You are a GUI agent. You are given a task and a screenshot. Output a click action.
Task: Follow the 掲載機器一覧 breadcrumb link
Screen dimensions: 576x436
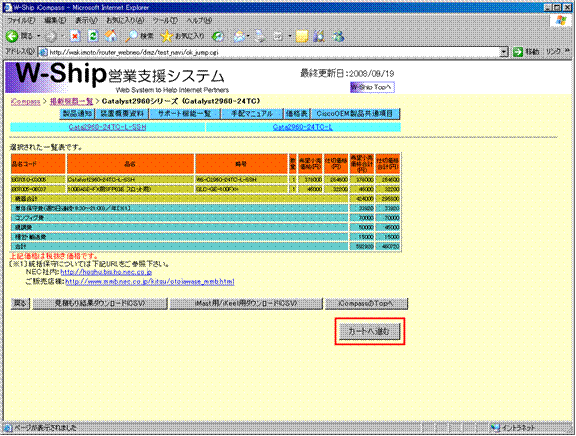pyautogui.click(x=71, y=101)
